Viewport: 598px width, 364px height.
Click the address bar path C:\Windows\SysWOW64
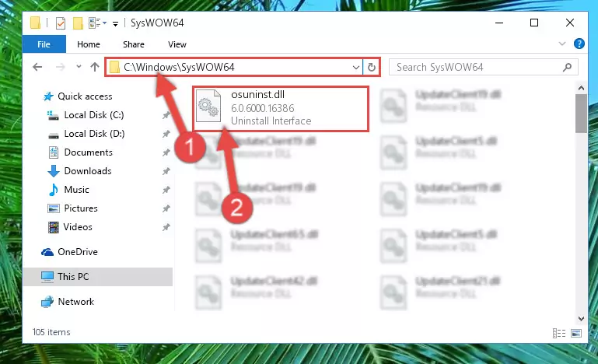[x=179, y=67]
